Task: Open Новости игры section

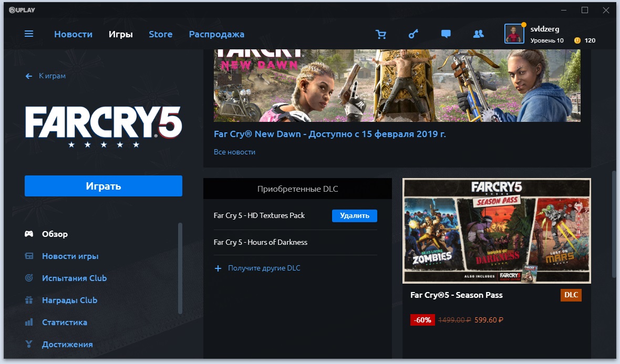Action: [x=70, y=256]
